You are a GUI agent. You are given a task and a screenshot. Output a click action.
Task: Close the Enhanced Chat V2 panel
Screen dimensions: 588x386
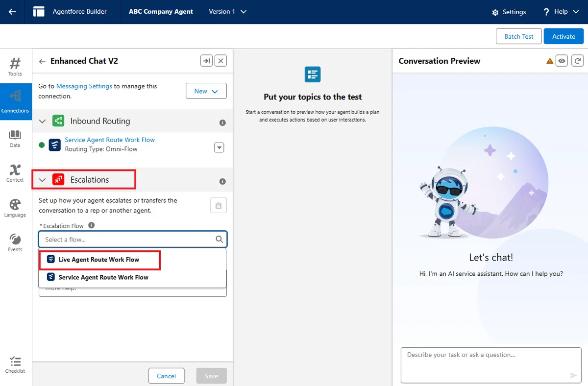point(221,61)
